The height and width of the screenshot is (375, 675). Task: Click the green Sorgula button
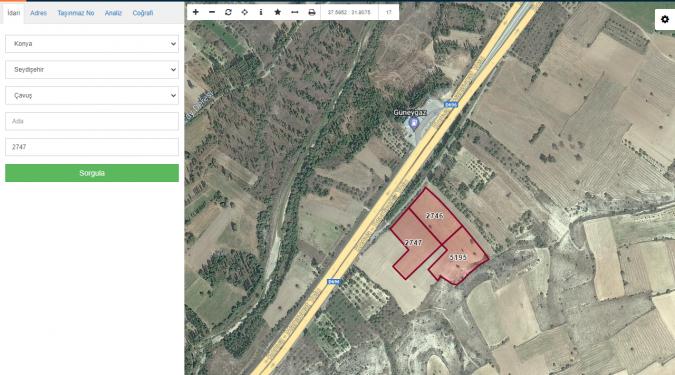pos(92,173)
